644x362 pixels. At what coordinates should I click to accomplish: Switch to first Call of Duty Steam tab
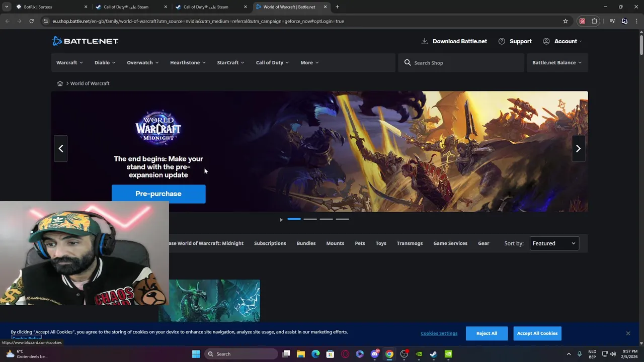[x=131, y=7]
